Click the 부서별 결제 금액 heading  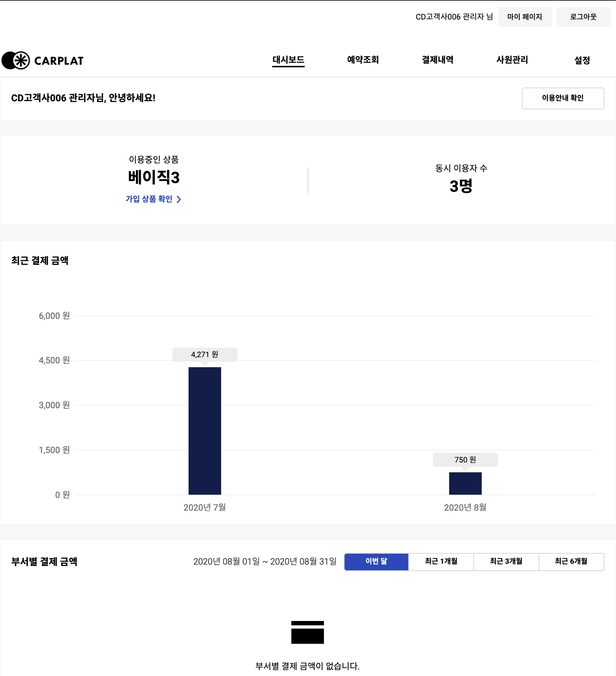coord(45,562)
